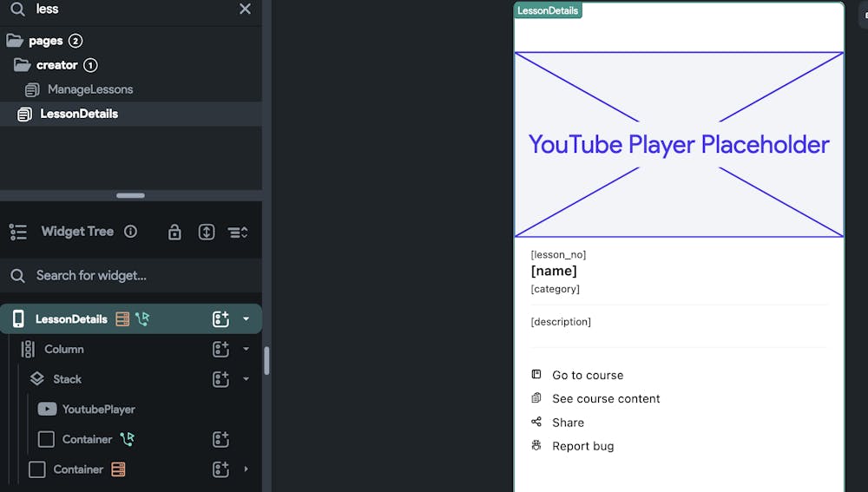Viewport: 868px width, 492px height.
Task: Click 'Go to course' in the preview
Action: tap(588, 375)
